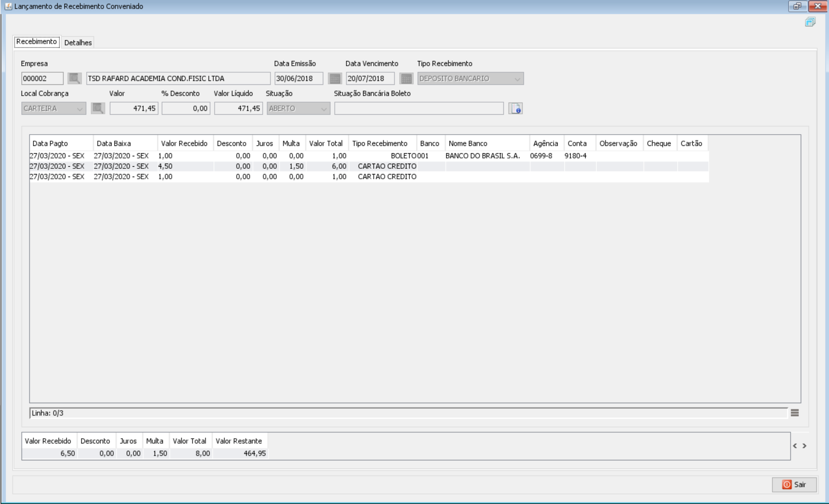Click the Banco cell 001
This screenshot has width=829, height=504.
[431, 156]
